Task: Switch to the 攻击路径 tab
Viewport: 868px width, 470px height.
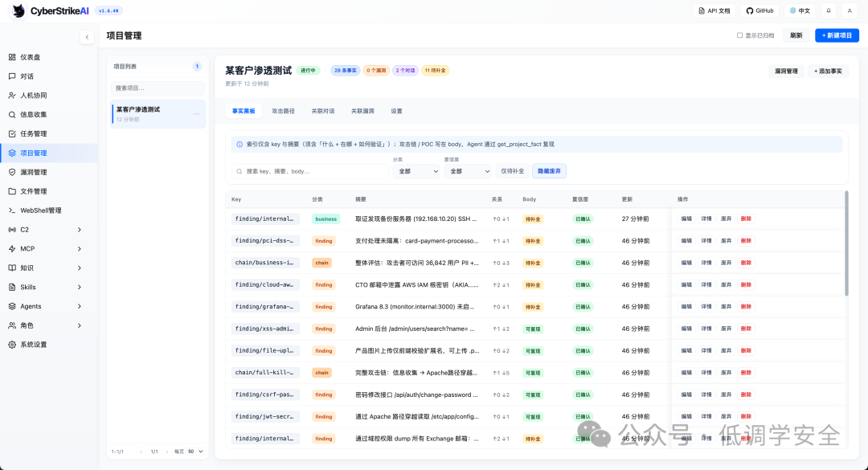Action: (x=283, y=111)
